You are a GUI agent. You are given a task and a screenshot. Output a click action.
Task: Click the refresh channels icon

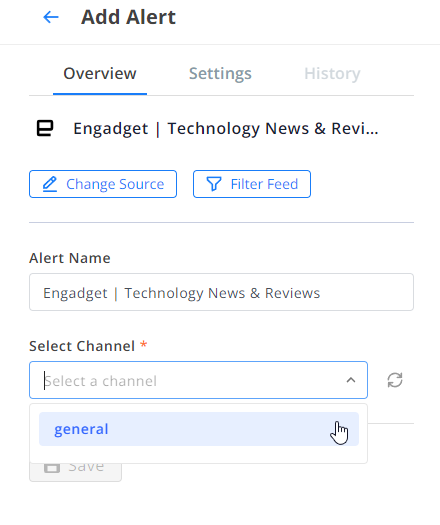[395, 380]
